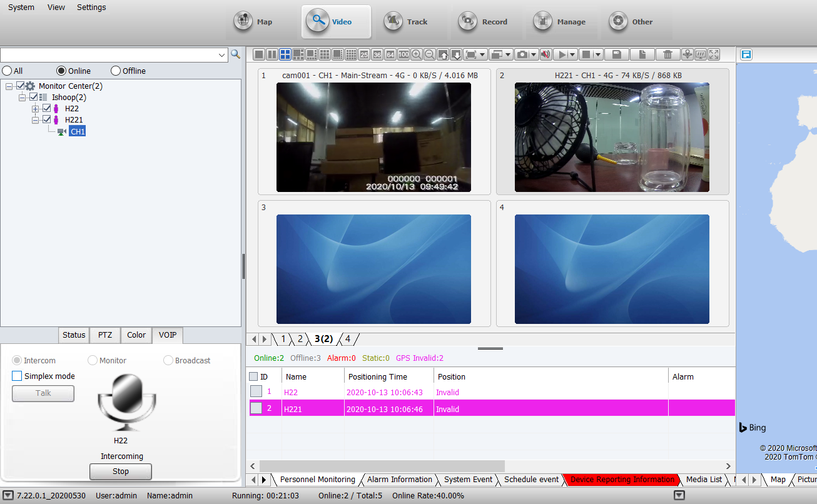Image resolution: width=817 pixels, height=504 pixels.
Task: Click the device list horizontal scrollbar
Action: [382, 466]
